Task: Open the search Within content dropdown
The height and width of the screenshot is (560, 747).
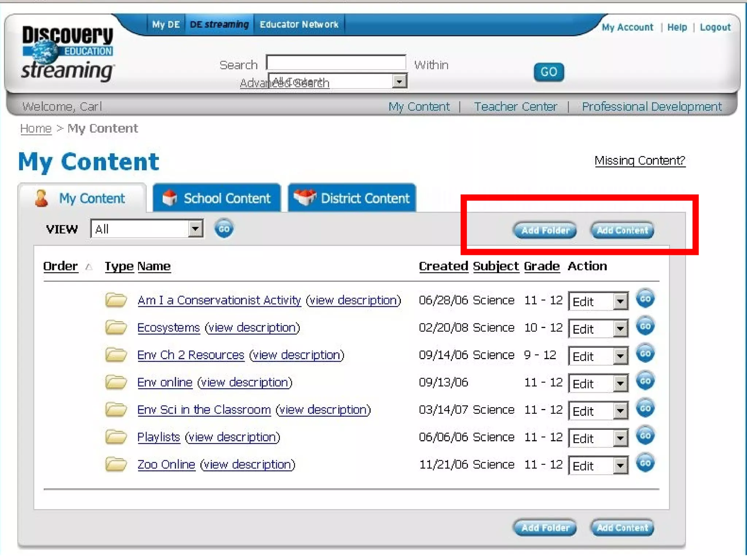Action: point(399,81)
